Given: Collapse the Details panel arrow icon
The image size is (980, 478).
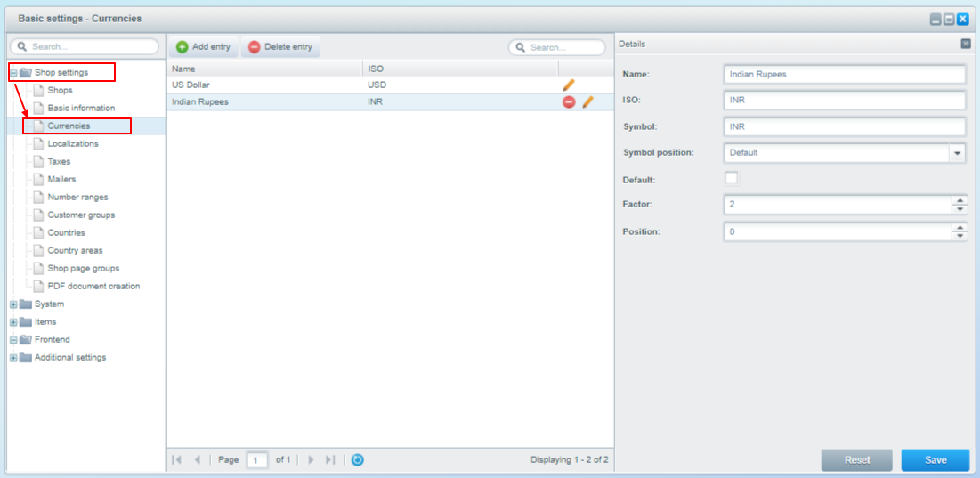Looking at the screenshot, I should pyautogui.click(x=966, y=44).
